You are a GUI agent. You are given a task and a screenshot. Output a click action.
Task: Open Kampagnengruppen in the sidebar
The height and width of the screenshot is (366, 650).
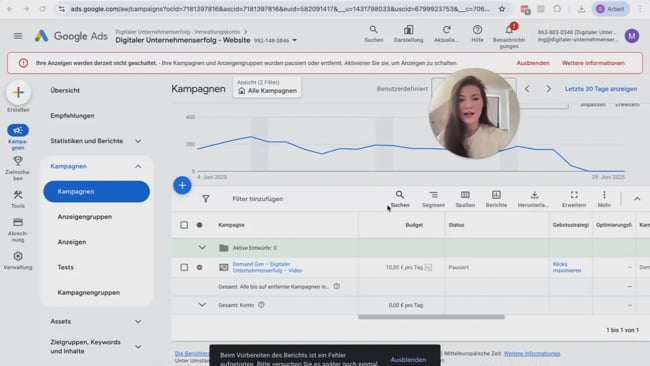(x=89, y=293)
